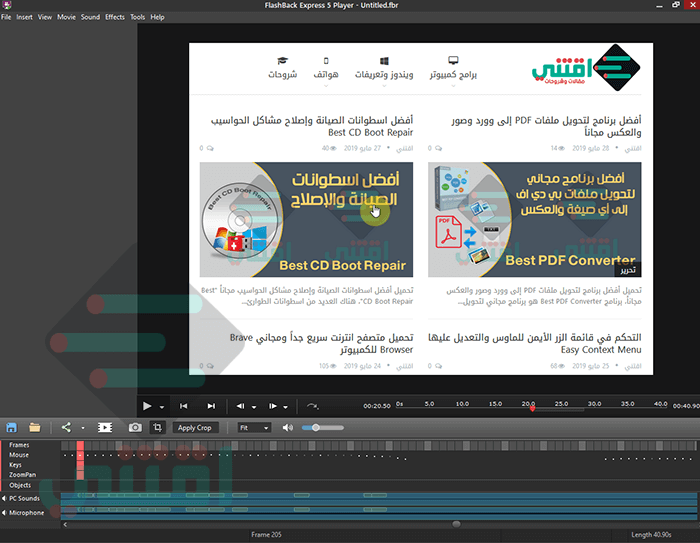Click the FlashBack app icon in title bar
Image resolution: width=700 pixels, height=543 pixels.
coord(7,5)
